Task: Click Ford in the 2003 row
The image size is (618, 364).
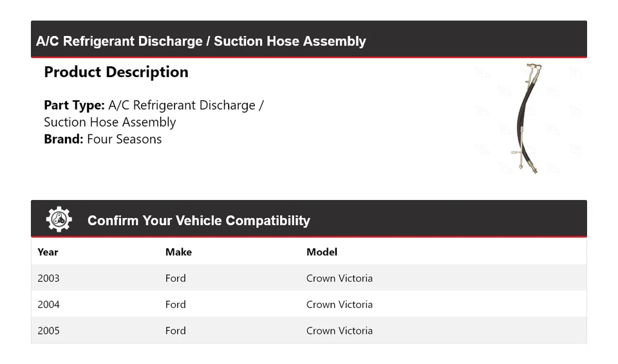Action: [175, 278]
